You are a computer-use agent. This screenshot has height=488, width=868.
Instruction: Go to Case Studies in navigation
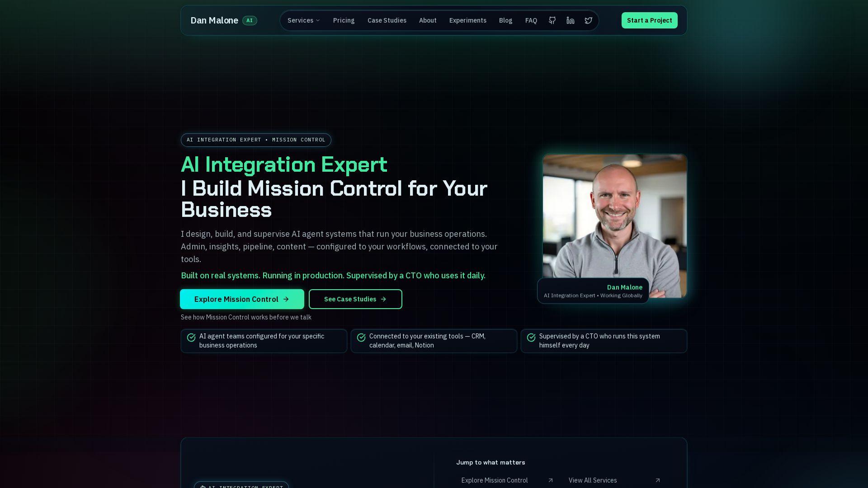tap(387, 20)
